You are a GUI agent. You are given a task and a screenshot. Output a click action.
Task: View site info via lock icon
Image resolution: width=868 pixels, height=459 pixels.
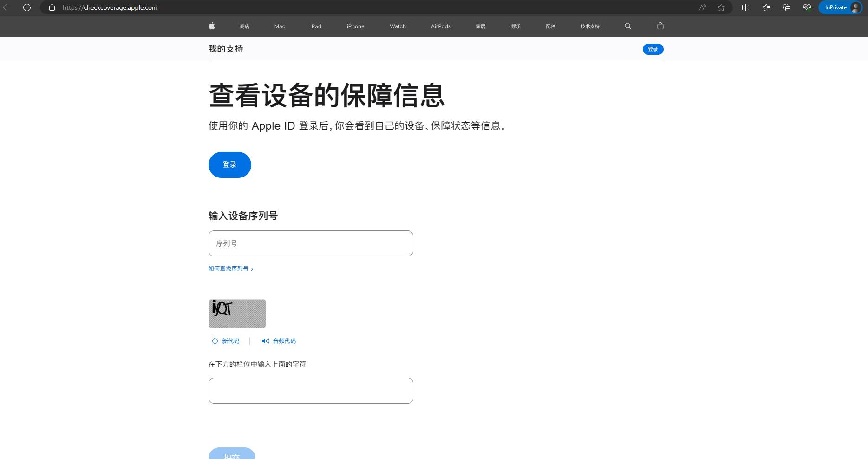coord(52,7)
